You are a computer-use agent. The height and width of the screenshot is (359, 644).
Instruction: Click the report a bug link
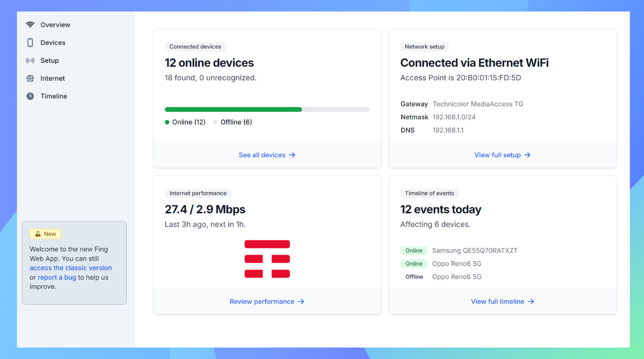57,277
